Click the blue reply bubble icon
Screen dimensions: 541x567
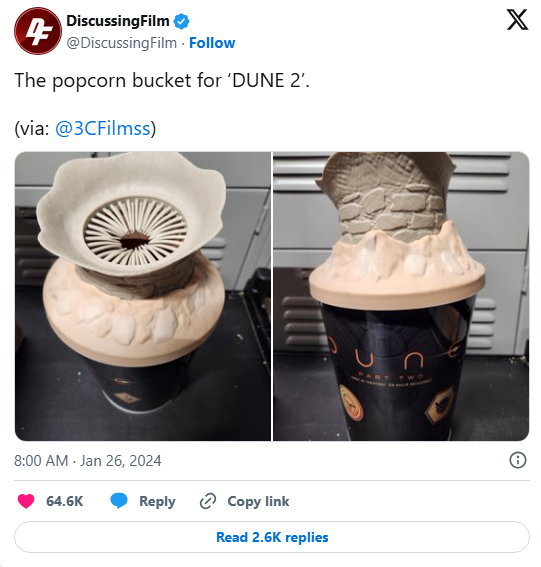pos(119,501)
